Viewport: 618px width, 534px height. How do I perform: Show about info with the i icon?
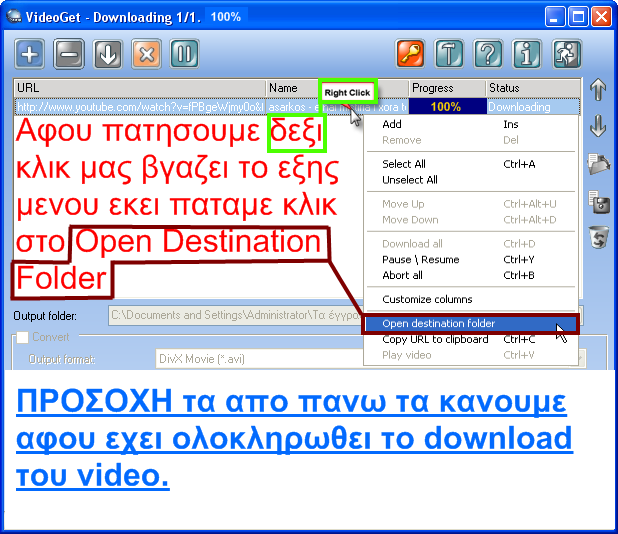(x=527, y=54)
